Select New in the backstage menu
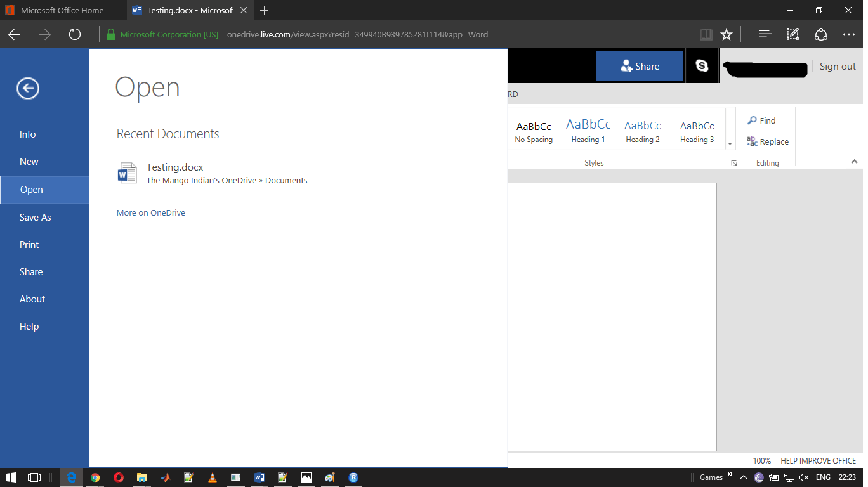The image size is (868, 487). (x=29, y=162)
